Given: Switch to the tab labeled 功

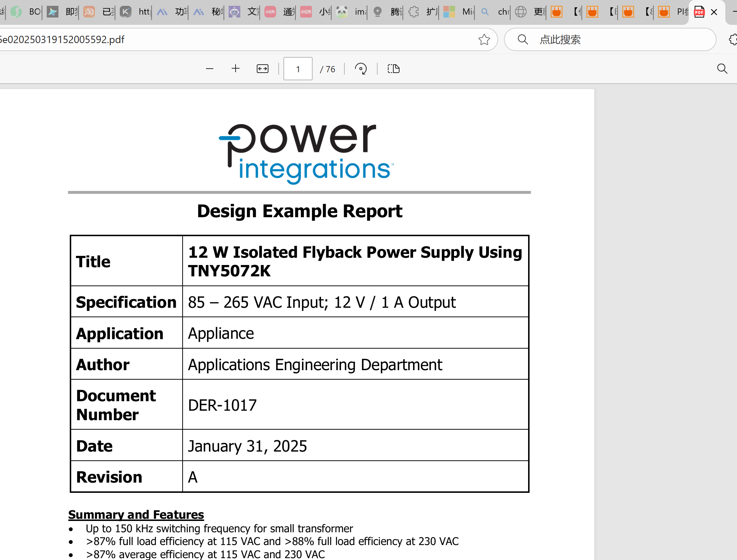Looking at the screenshot, I should (171, 12).
